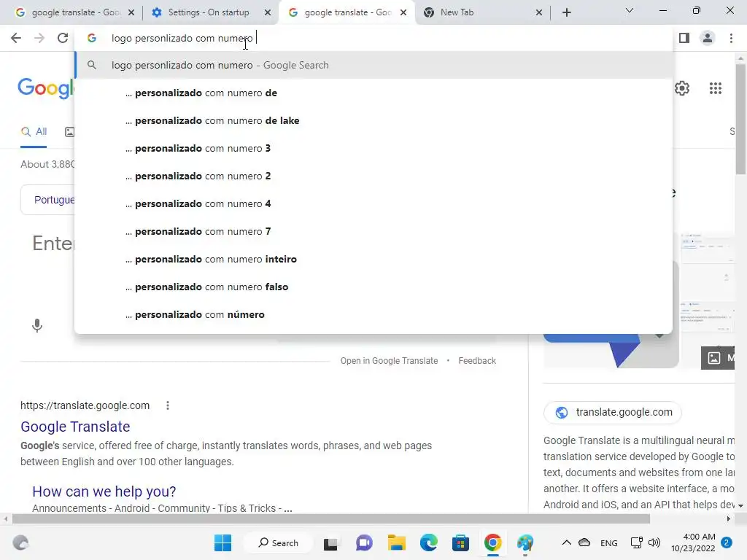Click the taskbar Search box
The height and width of the screenshot is (560, 747).
[279, 542]
